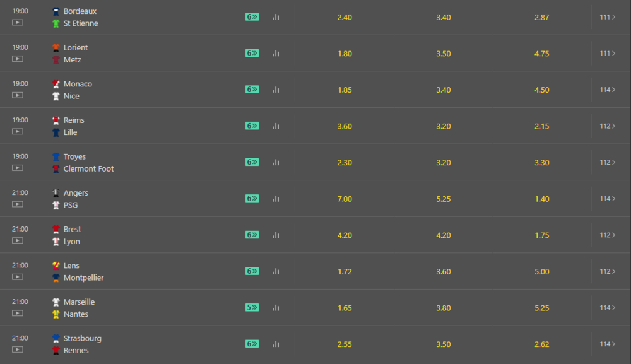
Task: Open stats chart icon for Angers v PSG
Action: [x=276, y=199]
